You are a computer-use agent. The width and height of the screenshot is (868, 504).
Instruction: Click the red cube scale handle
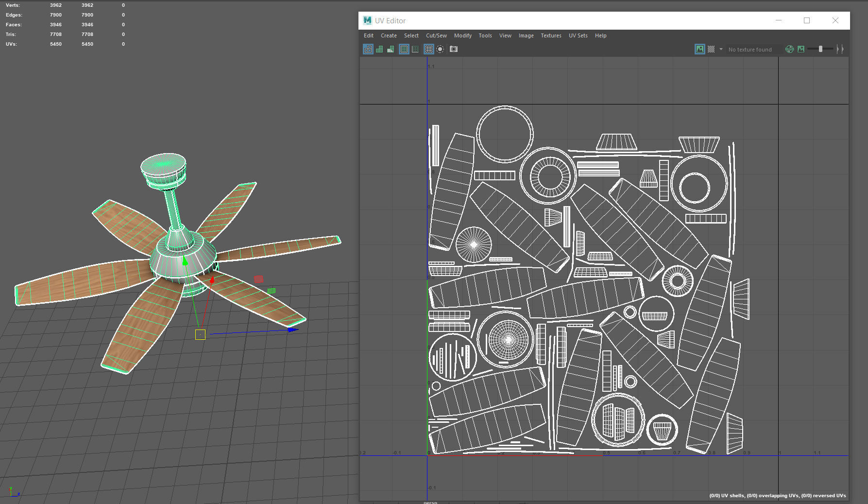[x=258, y=279]
